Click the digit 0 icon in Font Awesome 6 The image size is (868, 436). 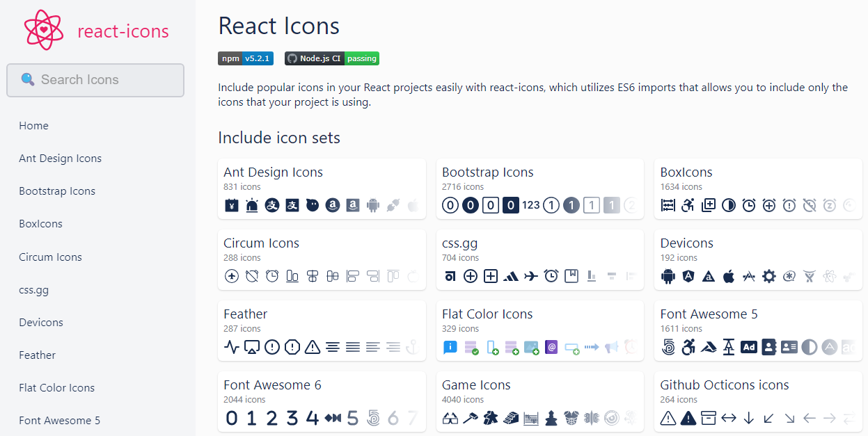pyautogui.click(x=232, y=418)
